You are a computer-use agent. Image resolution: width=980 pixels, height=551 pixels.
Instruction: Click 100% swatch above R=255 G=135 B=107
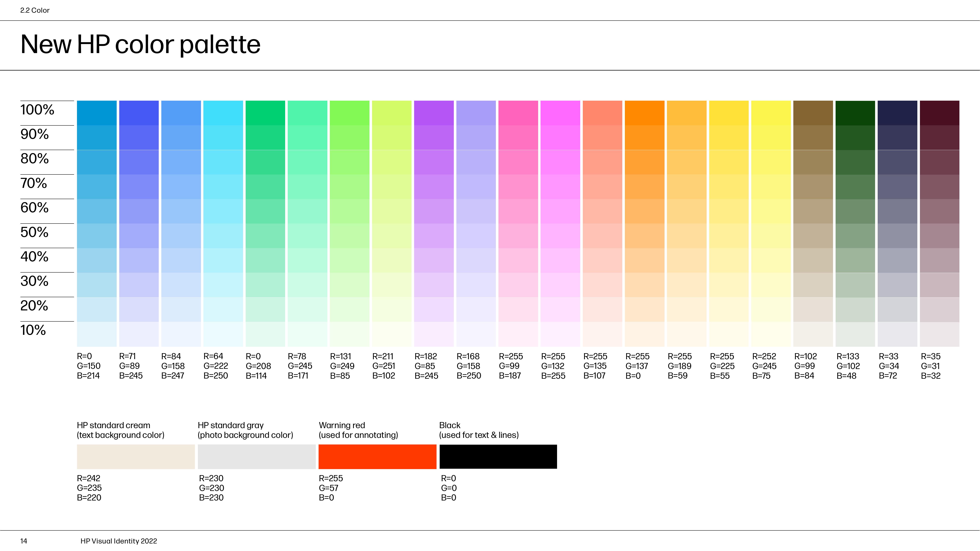tap(603, 113)
